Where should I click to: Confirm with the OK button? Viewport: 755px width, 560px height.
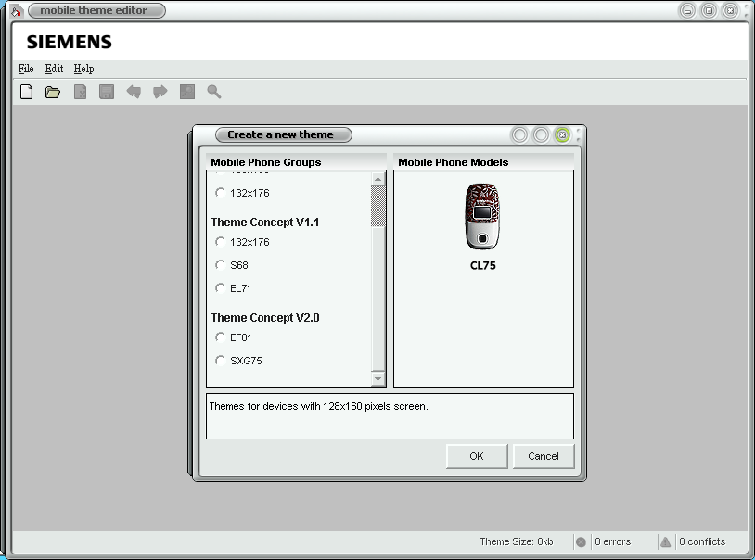477,456
